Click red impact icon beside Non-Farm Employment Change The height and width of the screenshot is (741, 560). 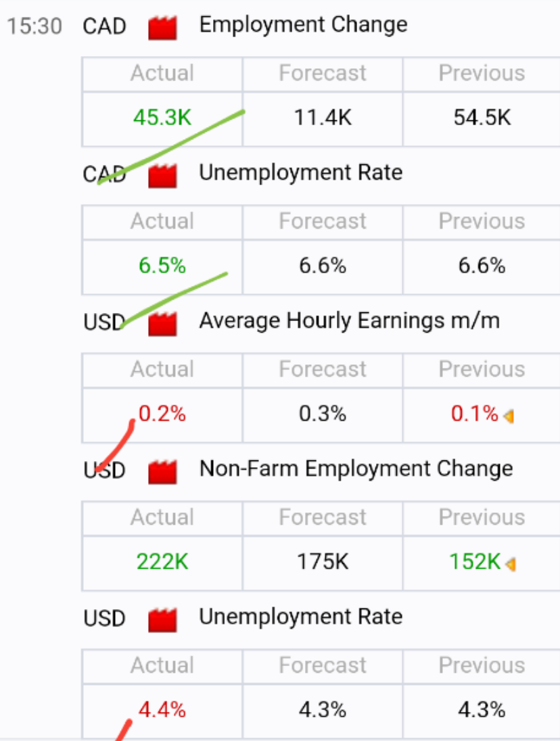pyautogui.click(x=162, y=472)
